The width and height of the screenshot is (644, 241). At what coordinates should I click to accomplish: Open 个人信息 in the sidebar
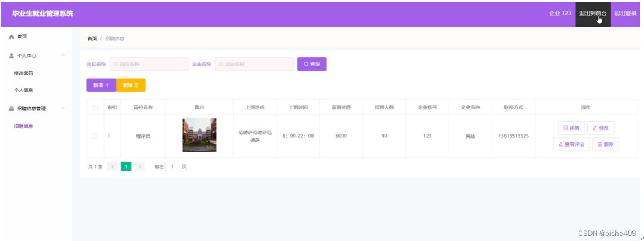pyautogui.click(x=24, y=90)
